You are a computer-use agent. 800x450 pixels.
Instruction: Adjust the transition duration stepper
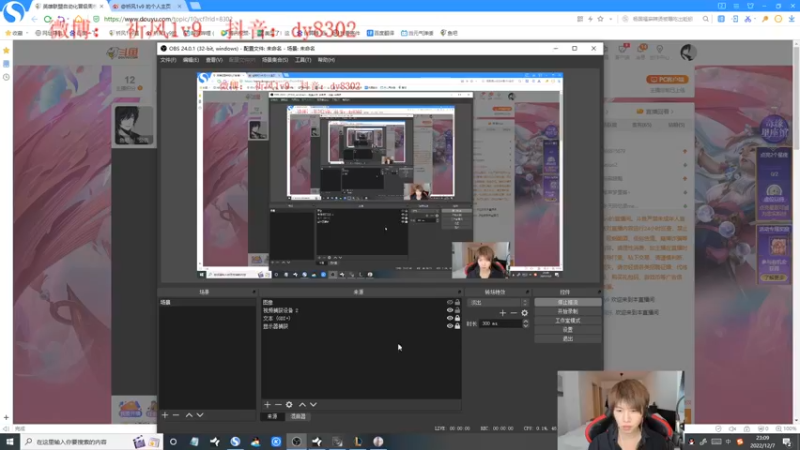526,323
